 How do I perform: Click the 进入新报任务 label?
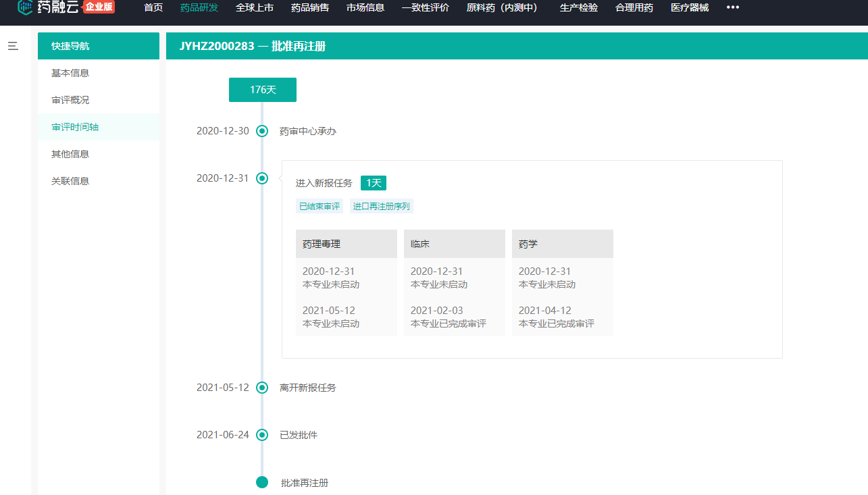coord(324,183)
